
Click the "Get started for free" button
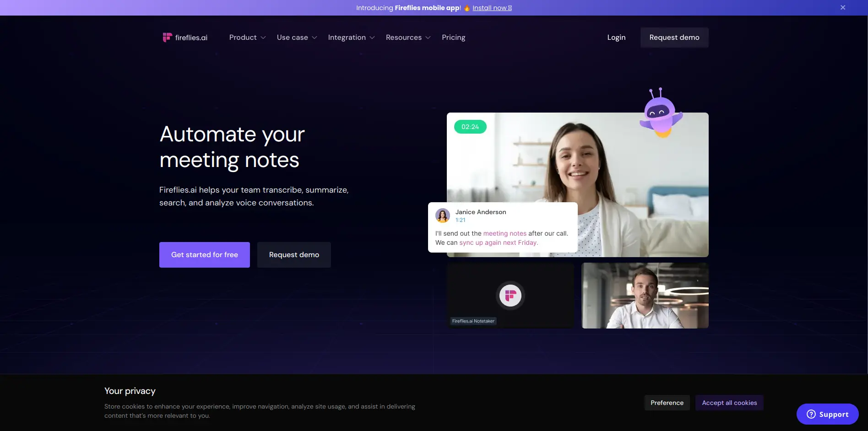click(x=204, y=254)
